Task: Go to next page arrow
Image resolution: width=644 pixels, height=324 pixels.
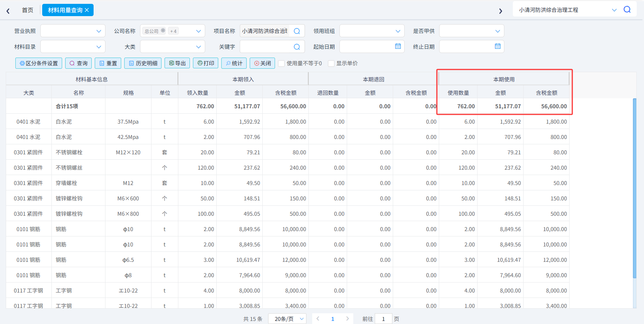Action: tap(348, 319)
